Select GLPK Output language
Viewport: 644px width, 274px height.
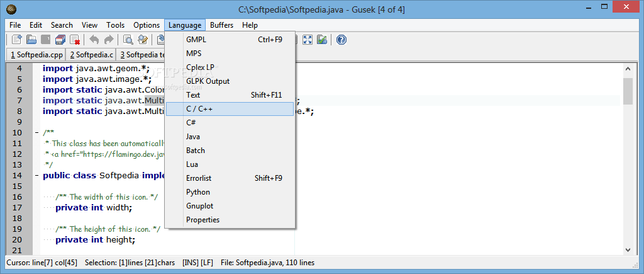pyautogui.click(x=230, y=81)
